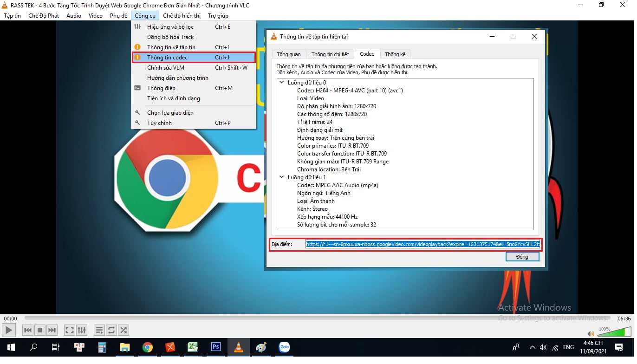Select the Kênh: Stereo row
This screenshot has height=364, width=637.
312,209
